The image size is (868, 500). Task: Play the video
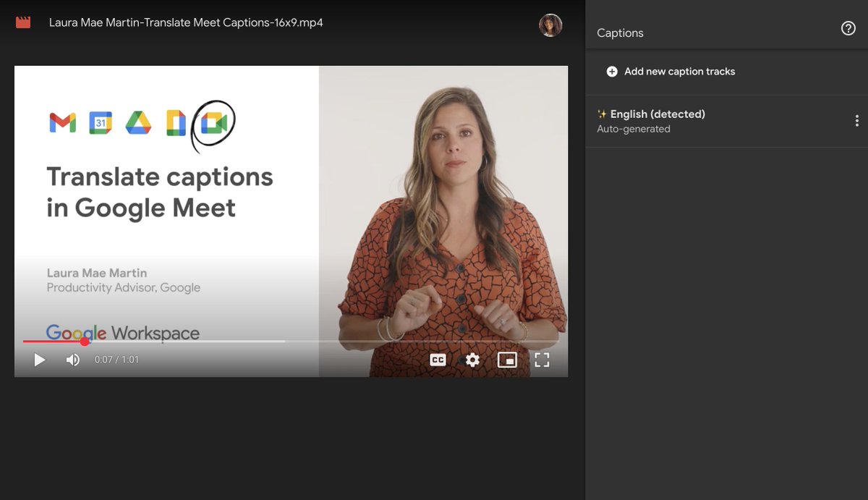[x=40, y=360]
